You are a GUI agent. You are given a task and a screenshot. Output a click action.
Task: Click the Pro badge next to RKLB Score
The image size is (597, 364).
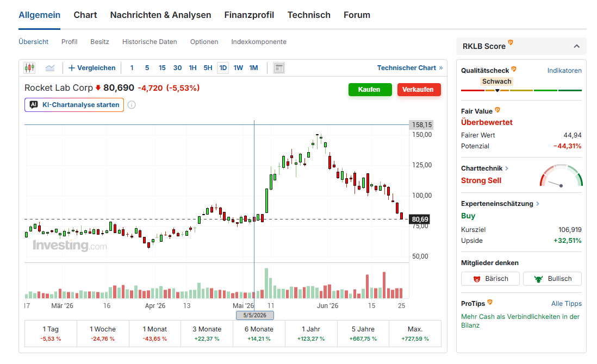511,42
